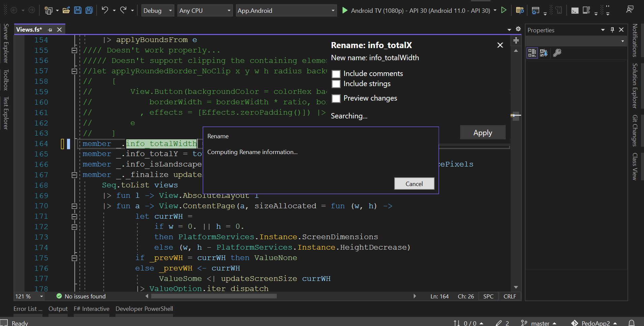Click the Save All icon

coord(89,10)
